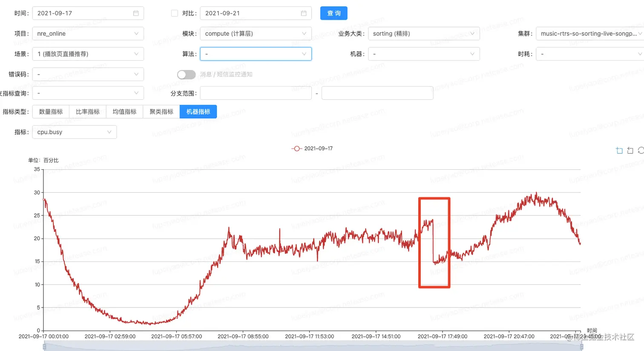This screenshot has height=351, width=644.
Task: Click the 单位: 百分比 unit label
Action: click(x=43, y=160)
